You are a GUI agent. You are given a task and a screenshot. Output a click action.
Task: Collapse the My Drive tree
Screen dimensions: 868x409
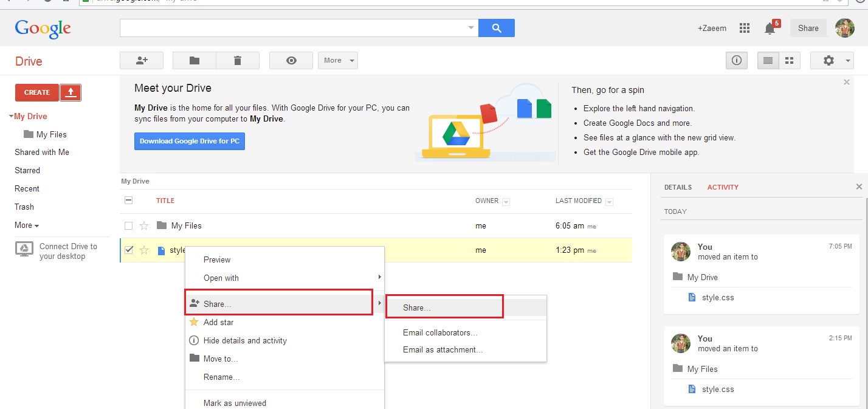[x=11, y=116]
